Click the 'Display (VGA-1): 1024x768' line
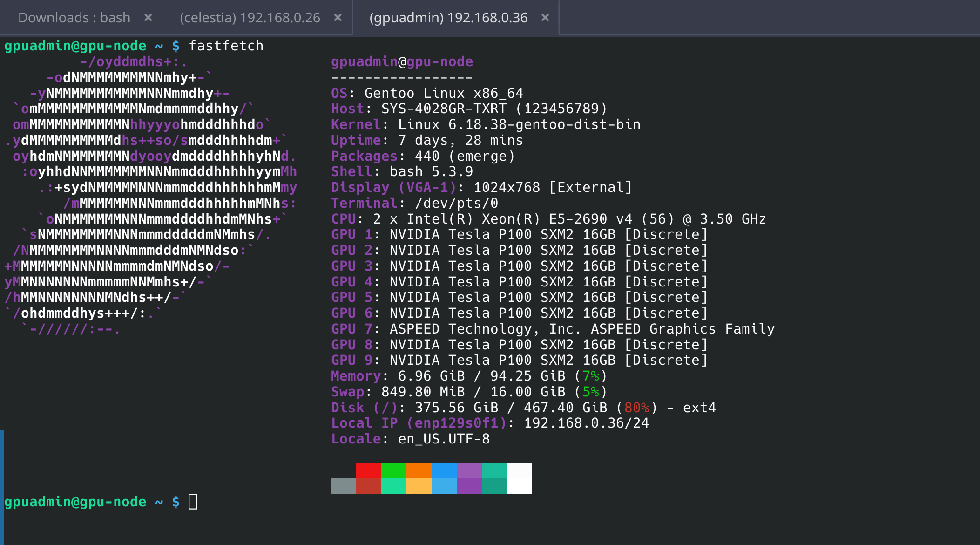Viewport: 980px width, 545px height. pos(481,187)
